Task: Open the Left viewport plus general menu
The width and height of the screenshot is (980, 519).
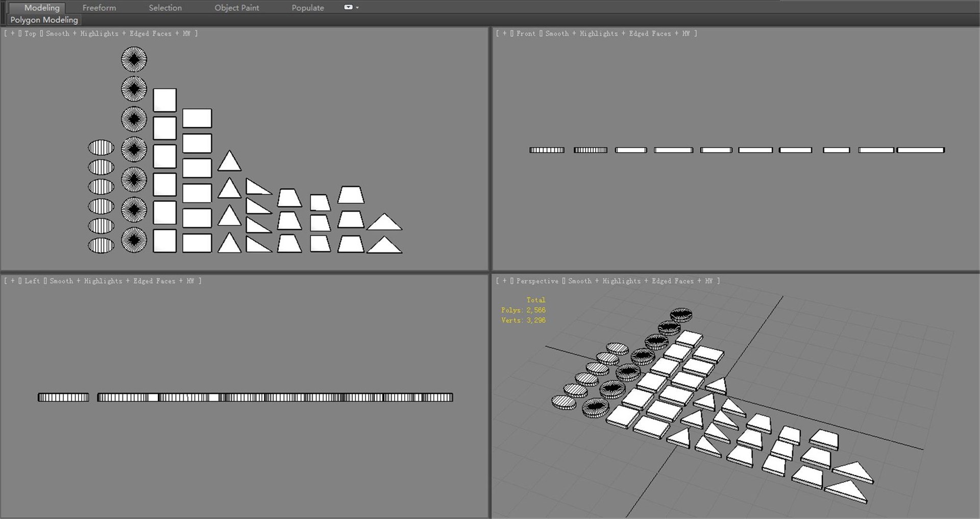Action: coord(13,281)
